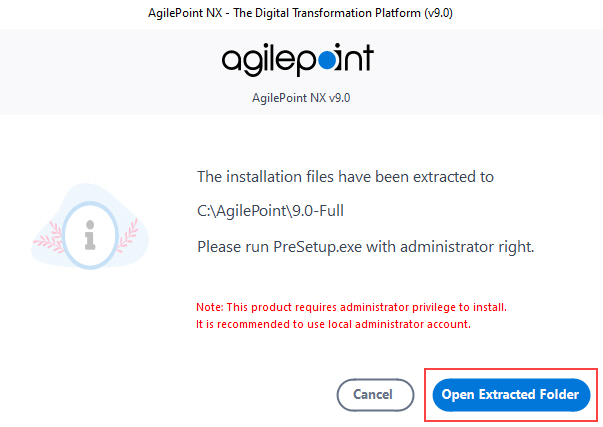
Task: Click the word PreSetup.exe
Action: 318,247
